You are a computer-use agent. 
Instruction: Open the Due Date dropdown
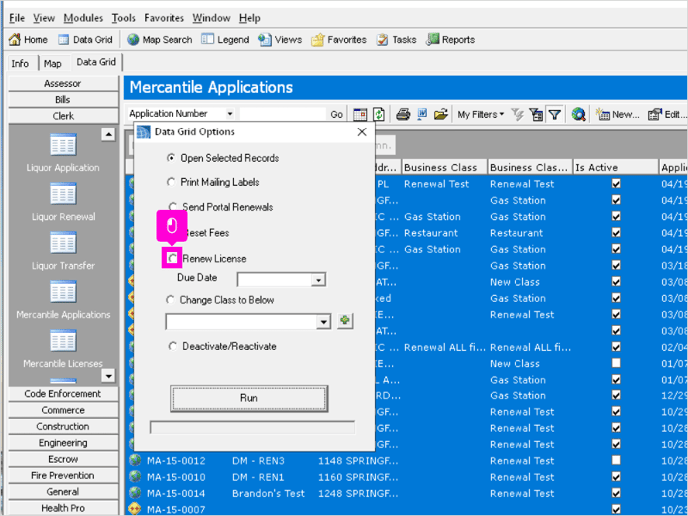click(x=319, y=280)
